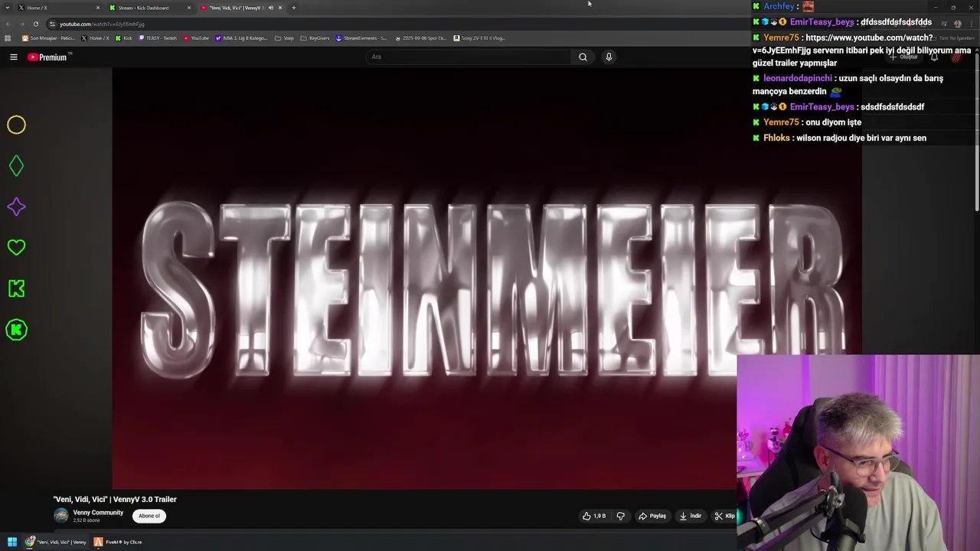Create a clip with Klip button
Image resolution: width=980 pixels, height=551 pixels.
tap(724, 516)
